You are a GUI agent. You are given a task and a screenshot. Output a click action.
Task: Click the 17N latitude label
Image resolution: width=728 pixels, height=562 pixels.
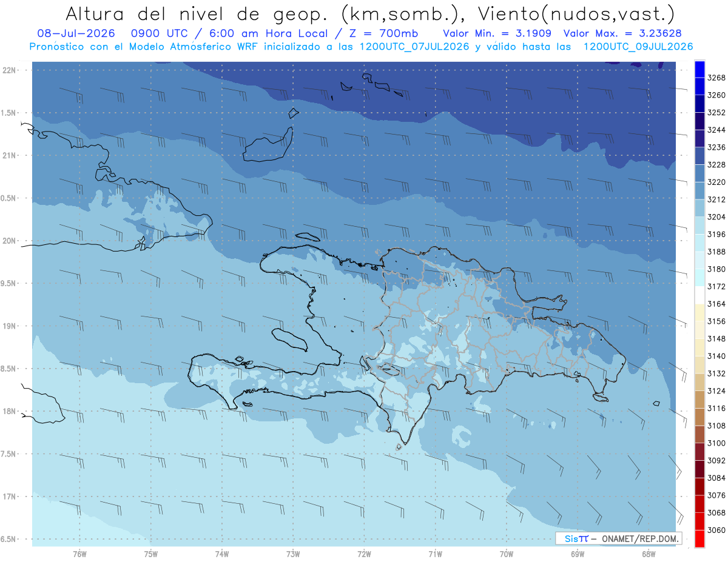click(9, 497)
